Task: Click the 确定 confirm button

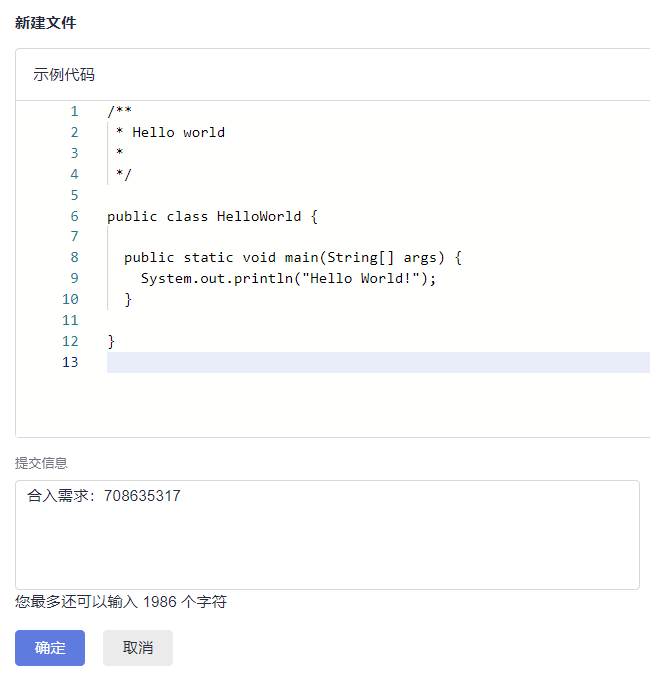Action: coord(50,647)
